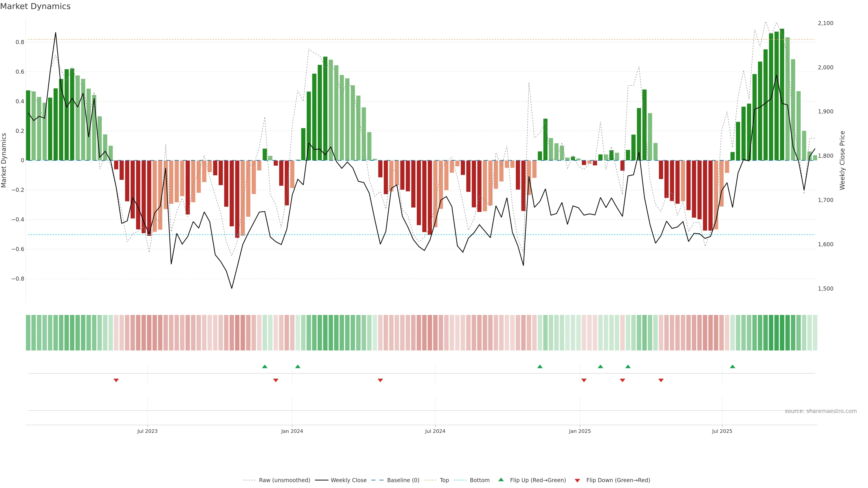Toggle the Bottom threshold legend entry
Viewport: 868px width, 488px height.
click(479, 480)
